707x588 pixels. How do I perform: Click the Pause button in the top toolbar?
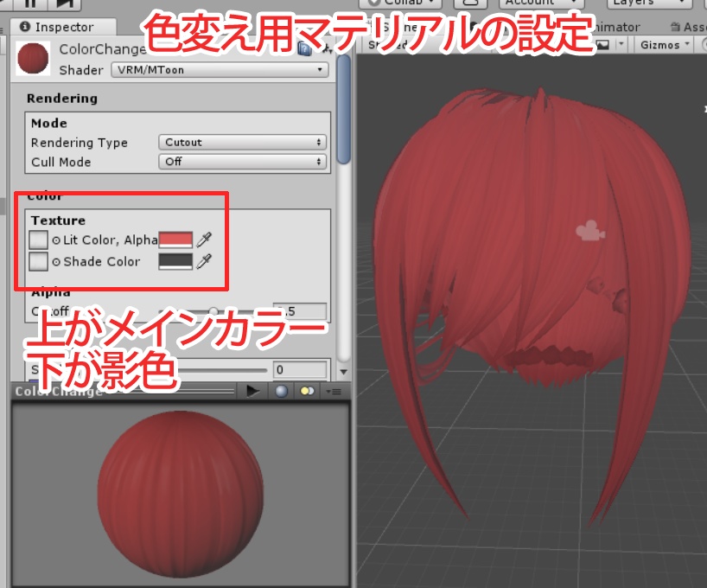[30, 3]
